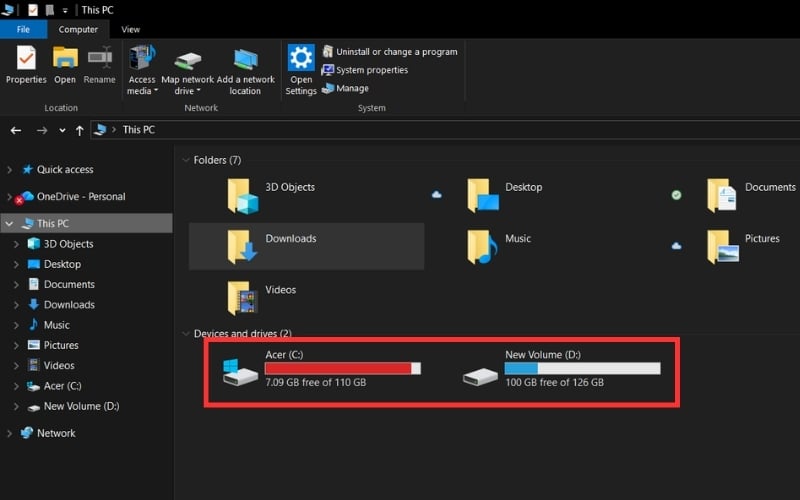Viewport: 800px width, 500px height.
Task: Collapse the This PC tree node
Action: coord(9,223)
